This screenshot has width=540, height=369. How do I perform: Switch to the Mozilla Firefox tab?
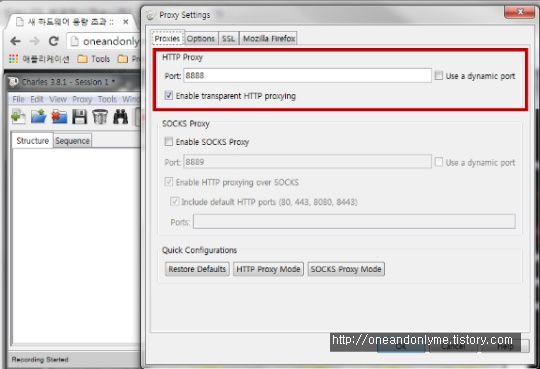269,38
